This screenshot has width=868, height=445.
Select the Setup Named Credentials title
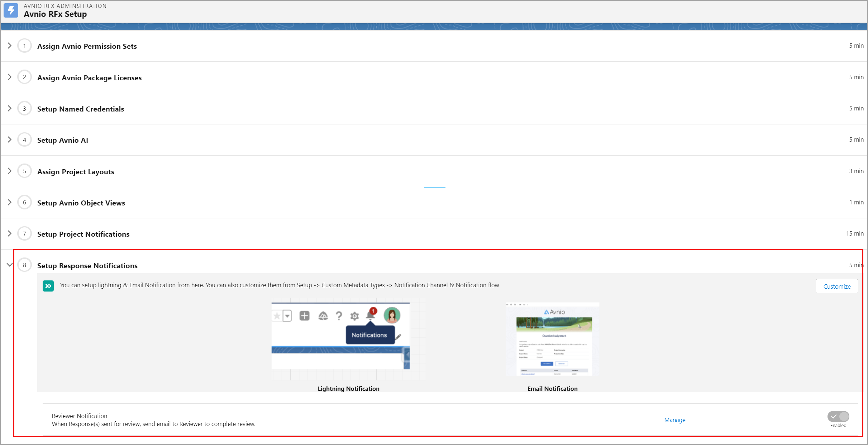(x=81, y=109)
